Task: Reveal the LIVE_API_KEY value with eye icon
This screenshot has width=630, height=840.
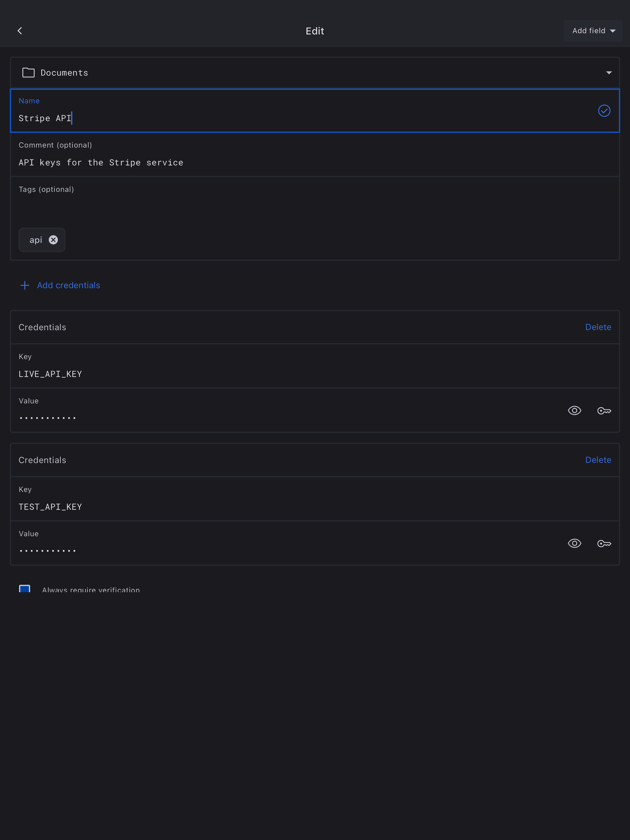Action: 574,411
